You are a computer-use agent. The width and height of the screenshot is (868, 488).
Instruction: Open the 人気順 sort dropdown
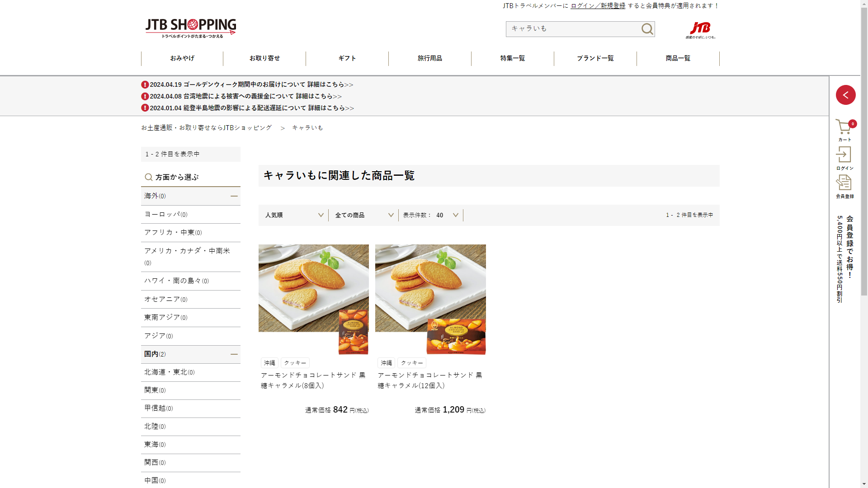click(x=294, y=215)
